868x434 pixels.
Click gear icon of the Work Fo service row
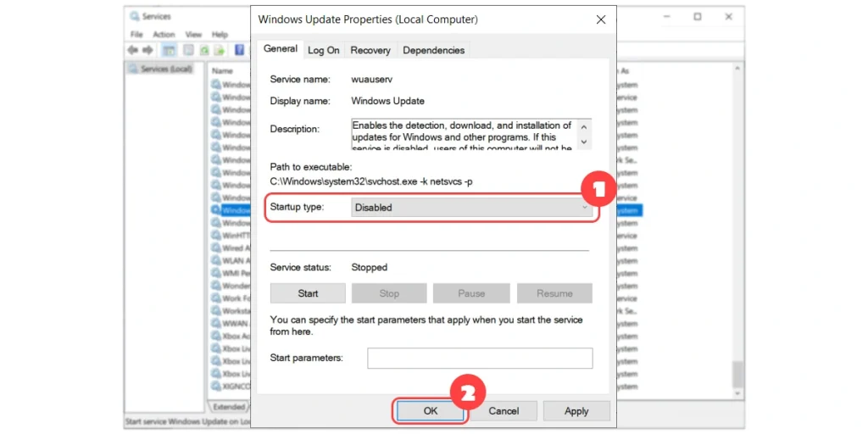click(216, 298)
